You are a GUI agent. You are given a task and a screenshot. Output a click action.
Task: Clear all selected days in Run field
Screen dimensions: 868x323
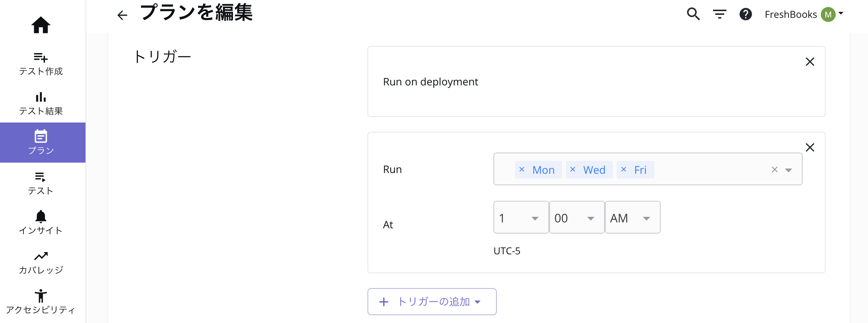coord(774,169)
